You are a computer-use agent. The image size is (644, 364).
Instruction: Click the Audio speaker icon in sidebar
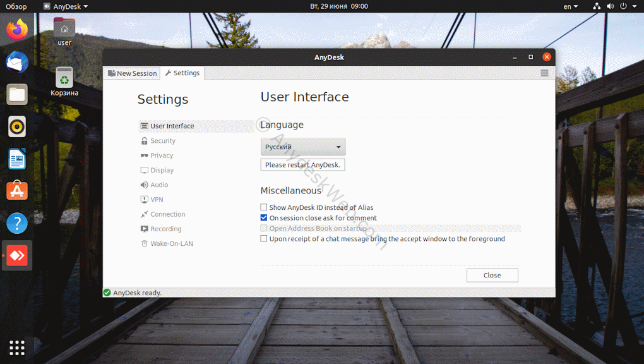pos(144,185)
